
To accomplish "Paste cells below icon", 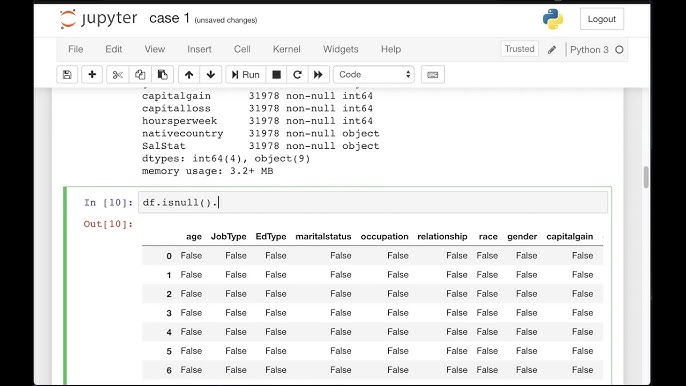I will click(162, 74).
